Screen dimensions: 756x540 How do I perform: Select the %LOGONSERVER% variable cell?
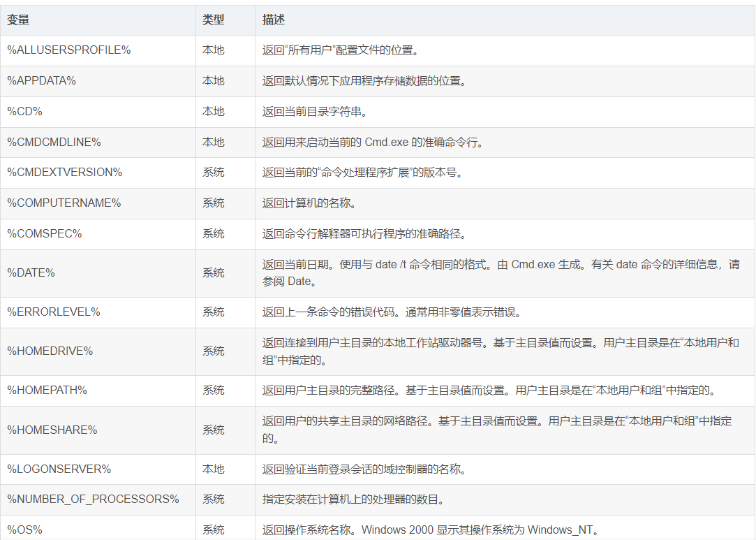[x=59, y=469]
